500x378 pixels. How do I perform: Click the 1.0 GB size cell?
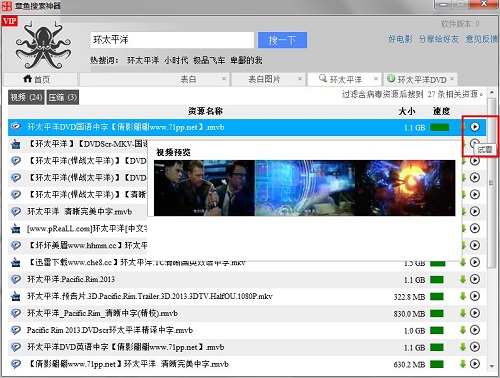414,330
